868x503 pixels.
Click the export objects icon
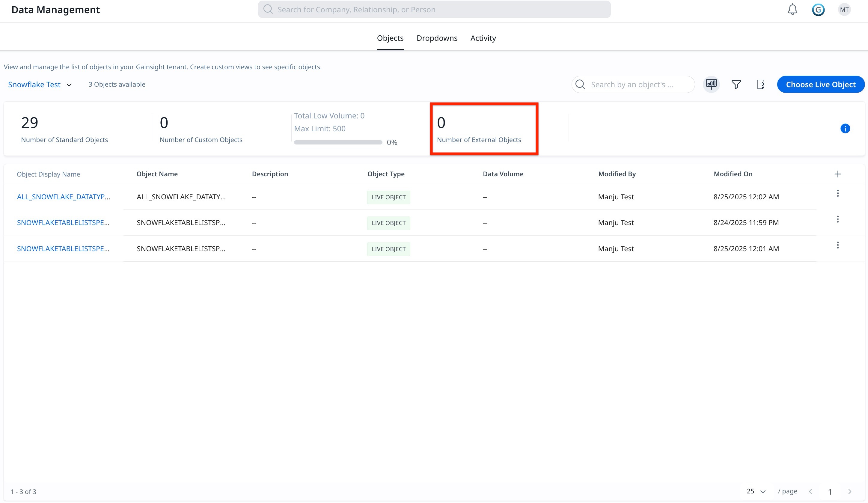[x=761, y=85]
